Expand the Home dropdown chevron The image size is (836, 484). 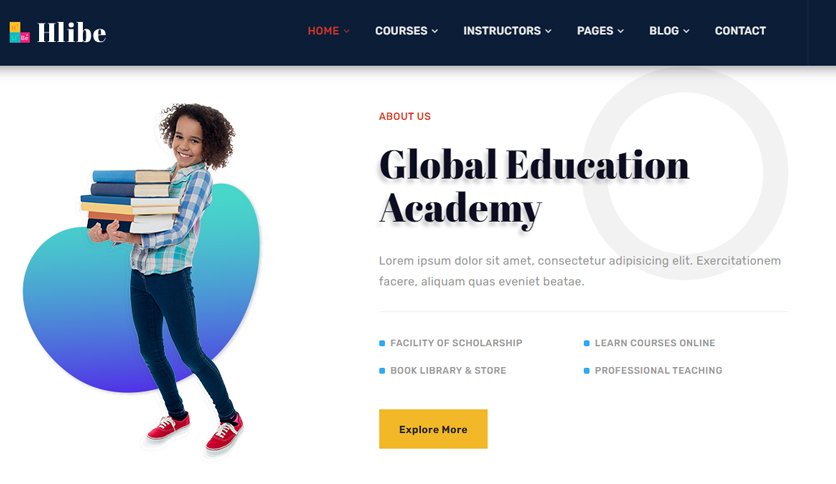coord(347,31)
